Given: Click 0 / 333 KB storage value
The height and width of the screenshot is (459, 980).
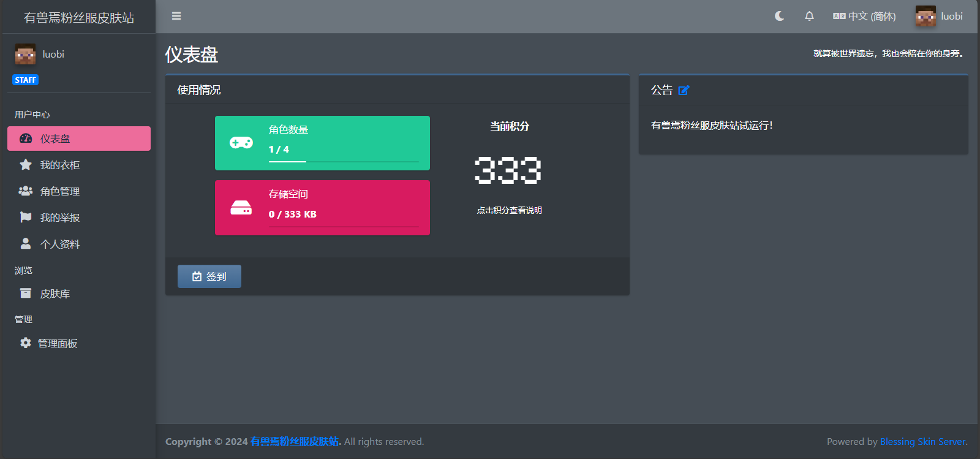Looking at the screenshot, I should 293,214.
